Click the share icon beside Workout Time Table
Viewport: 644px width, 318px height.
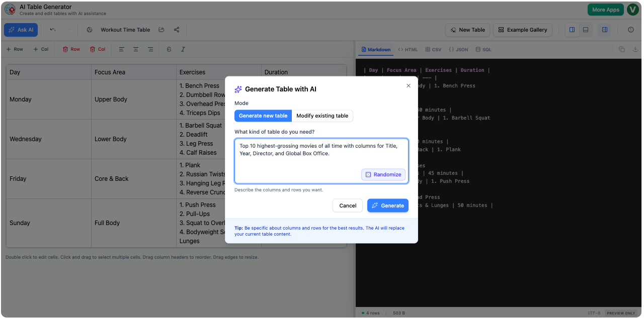pyautogui.click(x=176, y=30)
